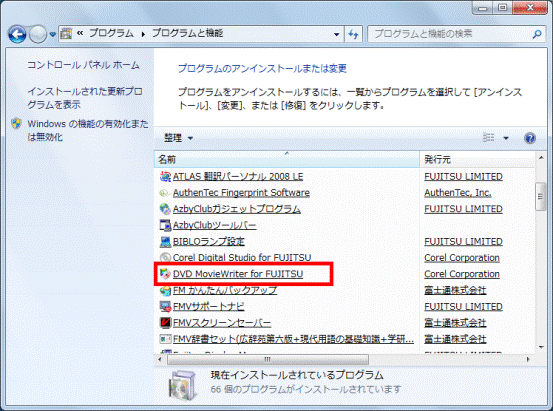Select FMVサポートナビ program name
The width and height of the screenshot is (553, 411).
(208, 307)
